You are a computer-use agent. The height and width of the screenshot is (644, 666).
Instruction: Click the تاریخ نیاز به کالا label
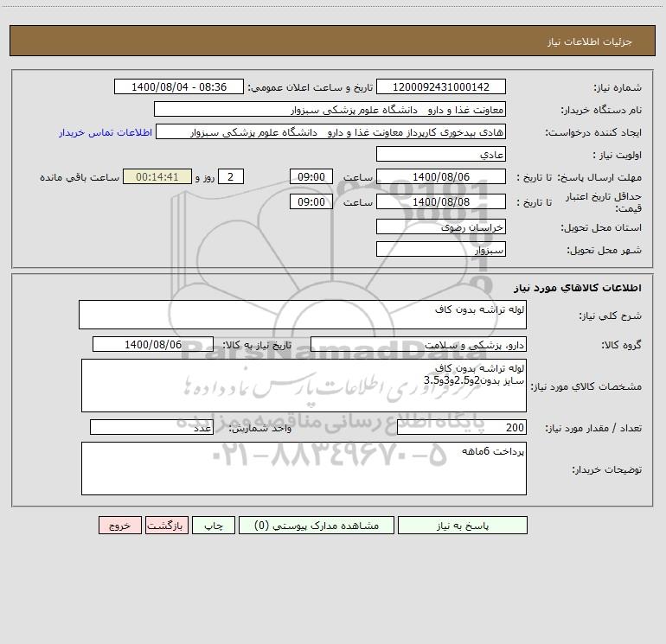[x=258, y=345]
